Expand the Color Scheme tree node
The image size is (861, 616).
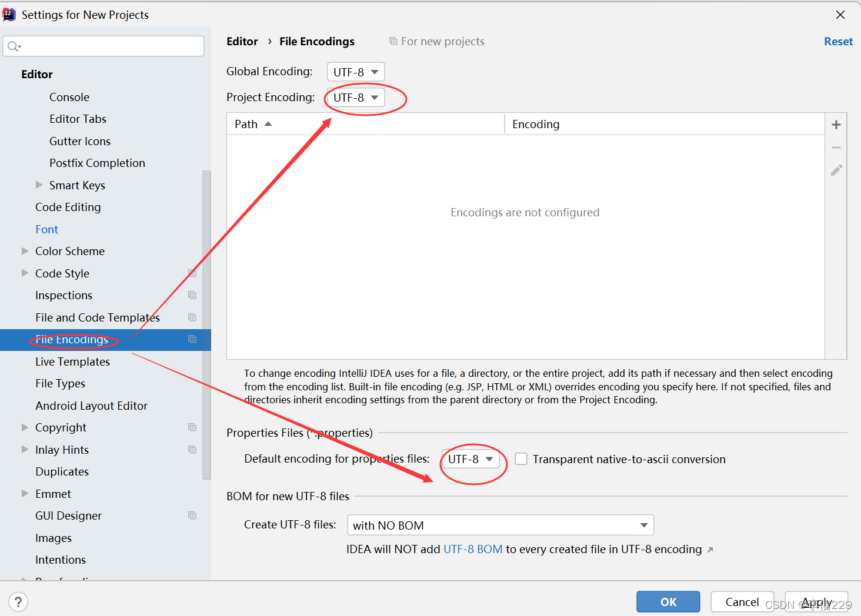25,251
